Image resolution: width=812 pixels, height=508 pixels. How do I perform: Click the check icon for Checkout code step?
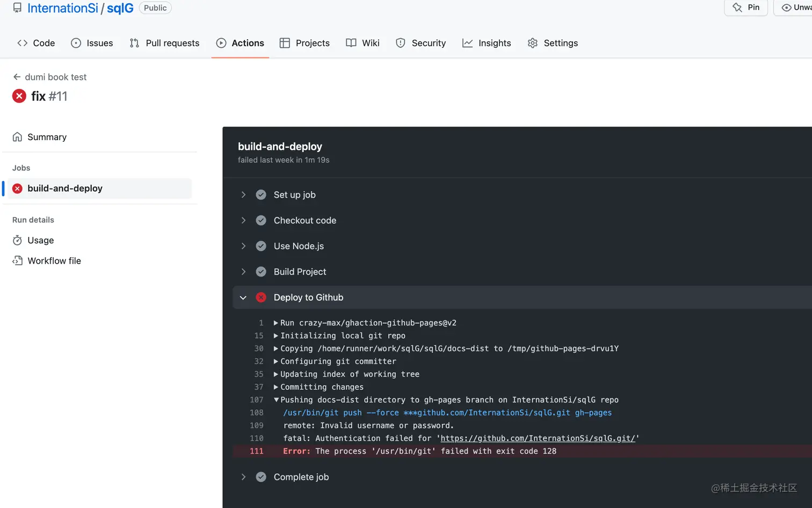[261, 221]
